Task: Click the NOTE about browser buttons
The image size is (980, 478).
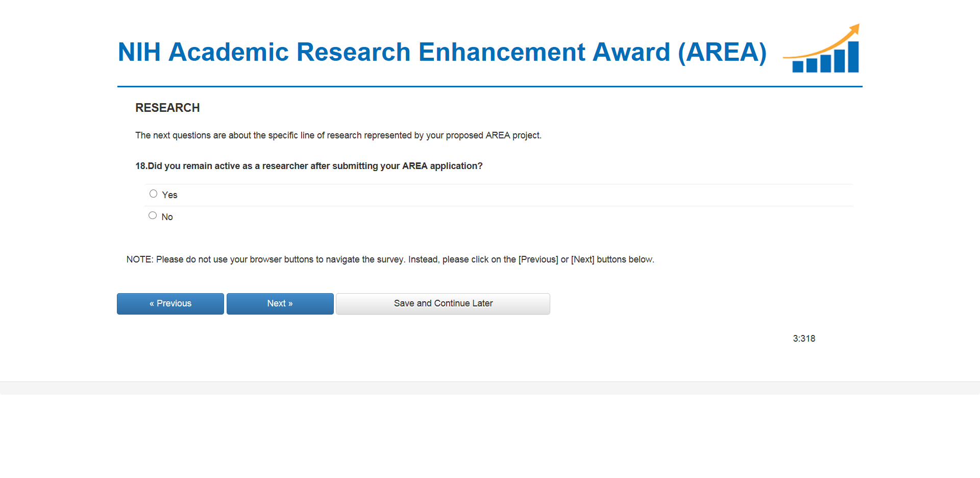Action: pyautogui.click(x=390, y=259)
